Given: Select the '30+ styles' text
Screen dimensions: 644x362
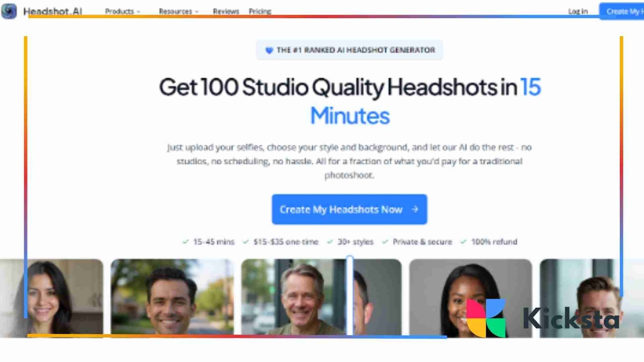Looking at the screenshot, I should point(355,242).
